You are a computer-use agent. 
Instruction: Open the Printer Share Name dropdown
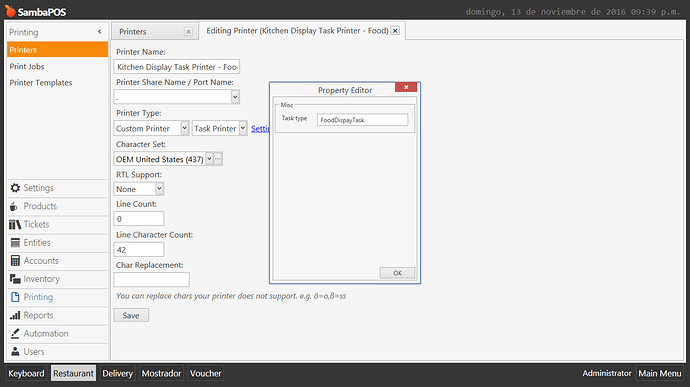tap(235, 97)
